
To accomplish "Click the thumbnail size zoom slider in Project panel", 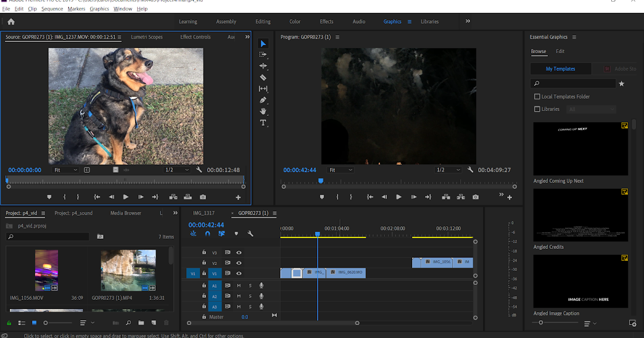I will click(46, 323).
